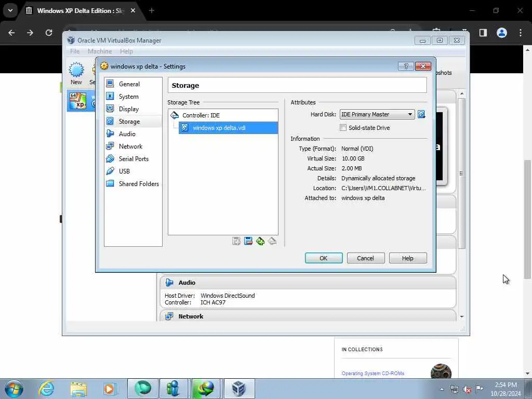Click the Cancel button in Settings
Screen dimensions: 532x399
(365, 258)
